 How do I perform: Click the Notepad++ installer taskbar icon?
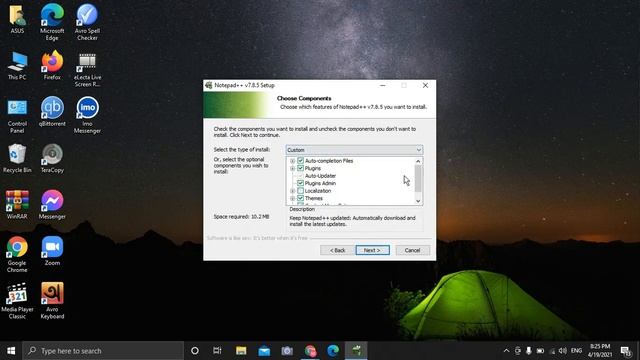coord(356,351)
